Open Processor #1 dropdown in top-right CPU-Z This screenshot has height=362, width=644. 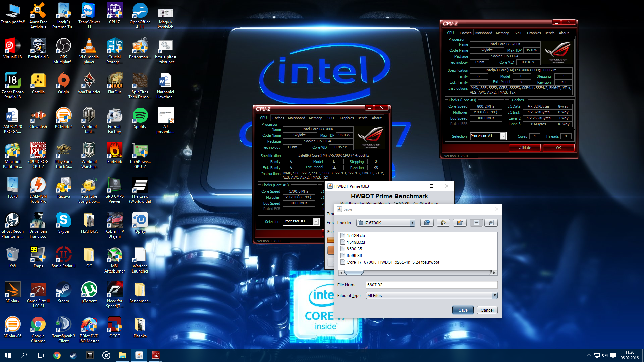[503, 136]
